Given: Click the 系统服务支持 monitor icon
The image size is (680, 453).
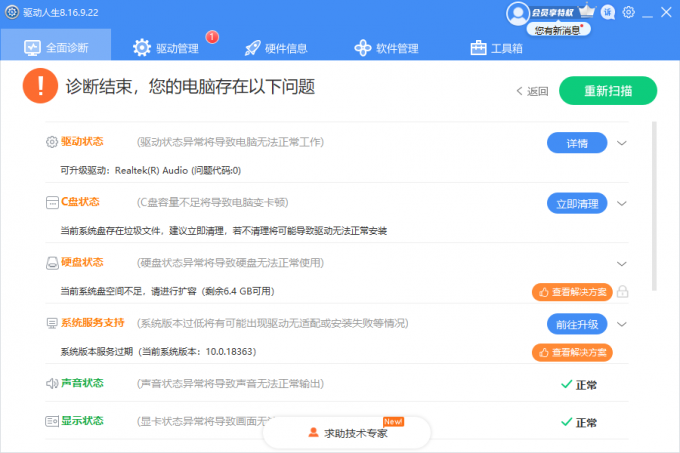Looking at the screenshot, I should 52,324.
